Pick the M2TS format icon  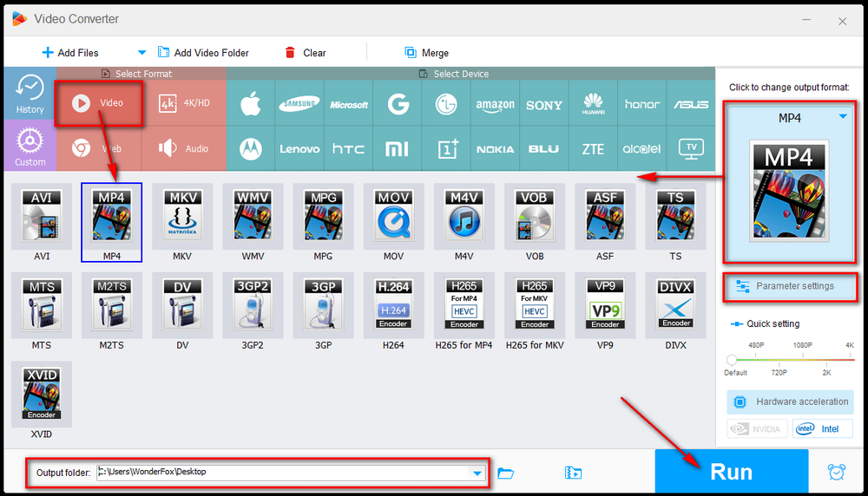pos(112,305)
